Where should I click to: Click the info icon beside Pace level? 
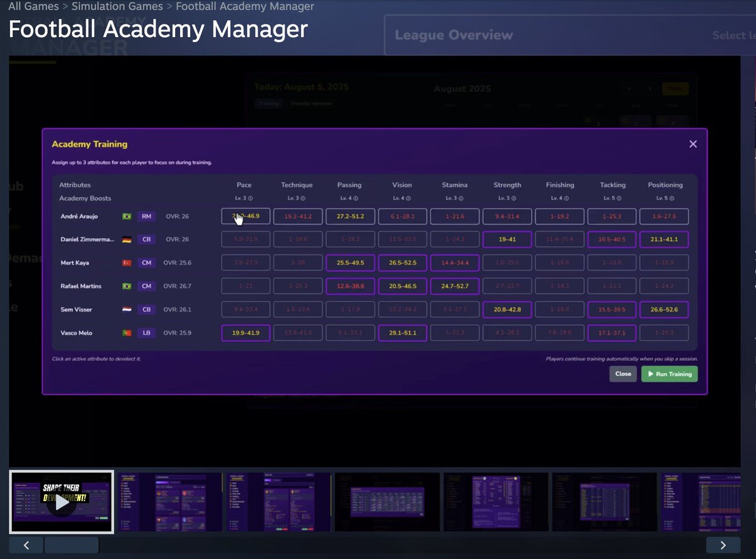coord(250,198)
